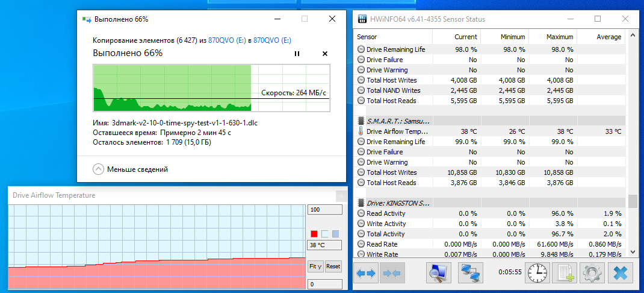Click HWiNFO collapse arrows icon

coord(392,273)
